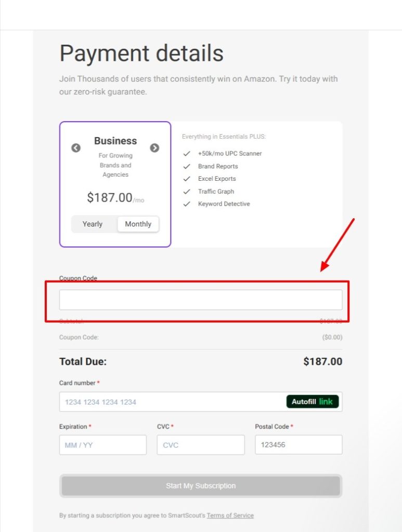Click the checkmark beside Excel Exports
Viewport: 402px width, 532px height.
tap(187, 179)
